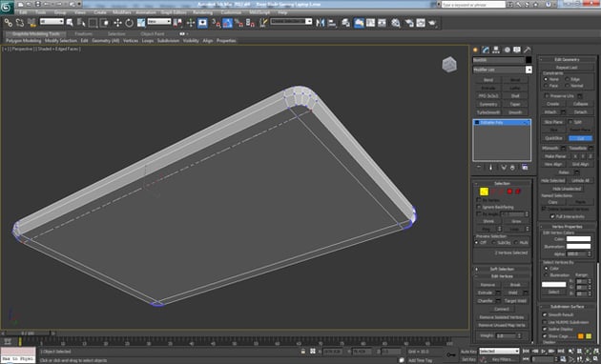Select the Face constraint radio button
This screenshot has width=601, height=364.
click(x=546, y=86)
